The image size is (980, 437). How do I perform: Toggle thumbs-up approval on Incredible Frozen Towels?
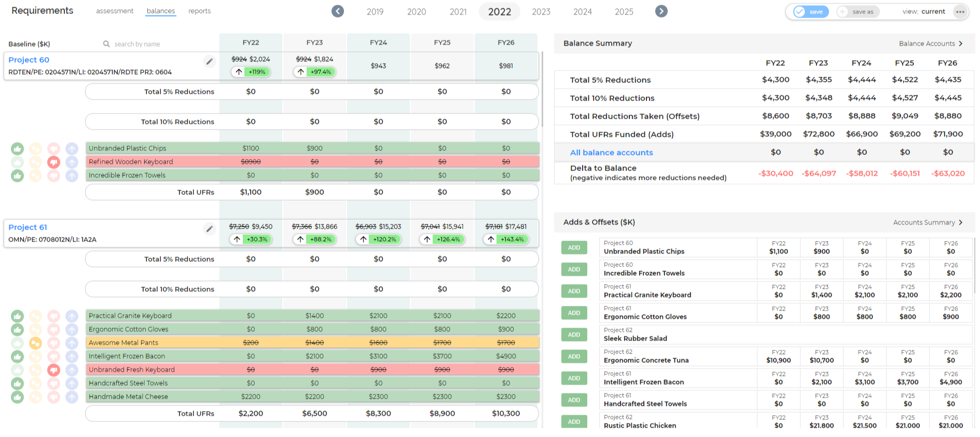[18, 176]
